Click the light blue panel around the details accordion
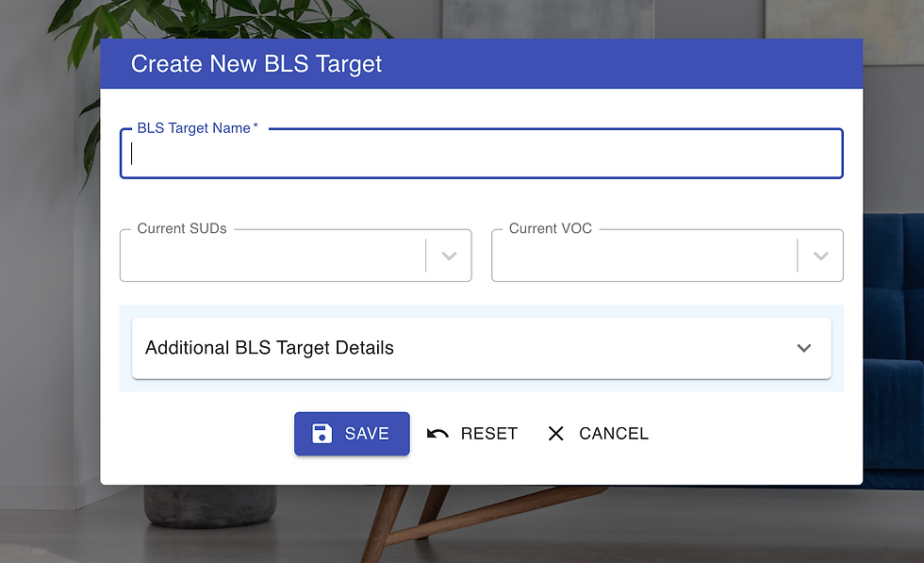The image size is (924, 563). click(x=481, y=385)
